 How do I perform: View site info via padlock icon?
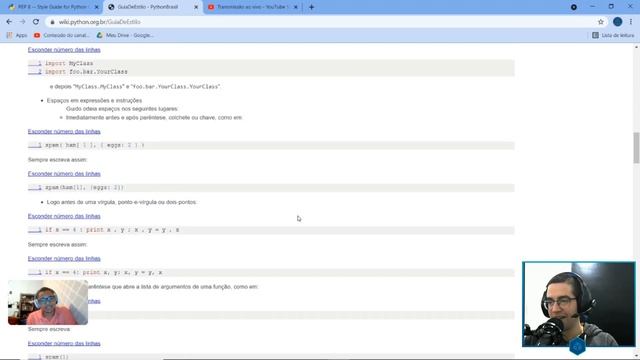52,22
